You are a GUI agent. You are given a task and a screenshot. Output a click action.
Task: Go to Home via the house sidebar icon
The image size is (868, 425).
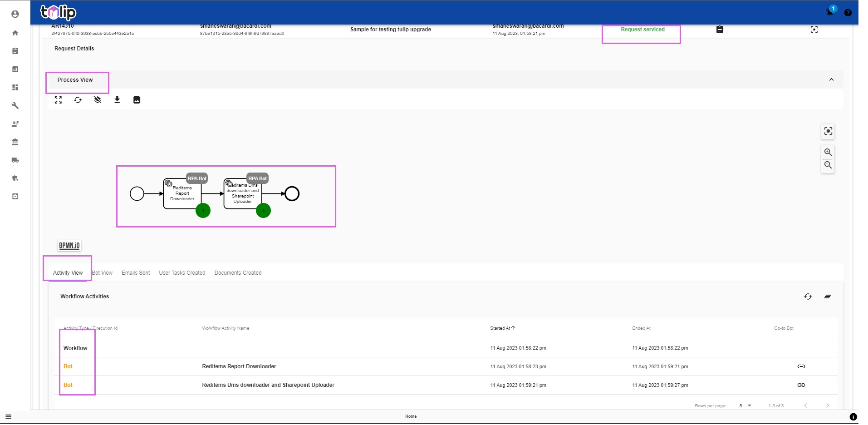click(15, 33)
